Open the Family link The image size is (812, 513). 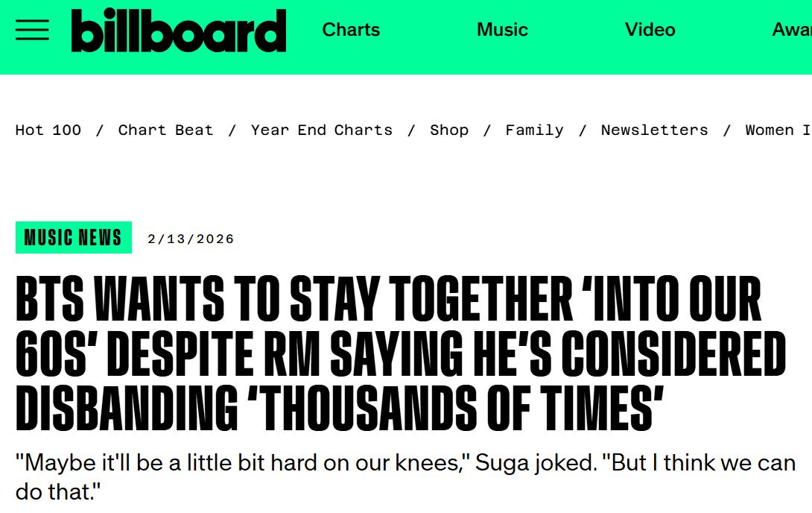tap(534, 130)
